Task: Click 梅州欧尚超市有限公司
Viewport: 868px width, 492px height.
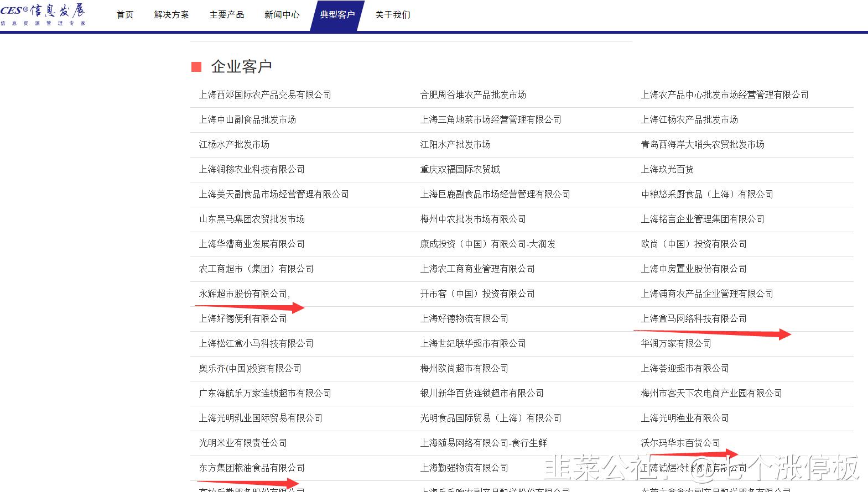Action: [464, 369]
